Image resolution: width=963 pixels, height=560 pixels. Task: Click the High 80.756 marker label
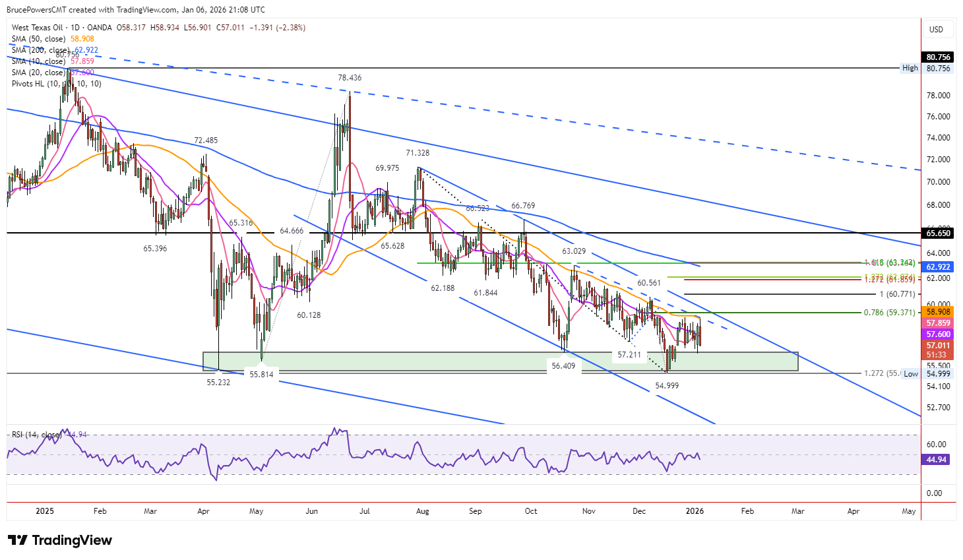927,68
